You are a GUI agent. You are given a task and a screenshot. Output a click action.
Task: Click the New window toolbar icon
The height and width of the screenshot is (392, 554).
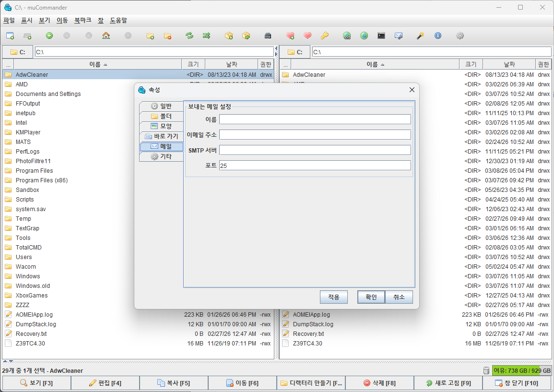[x=10, y=36]
